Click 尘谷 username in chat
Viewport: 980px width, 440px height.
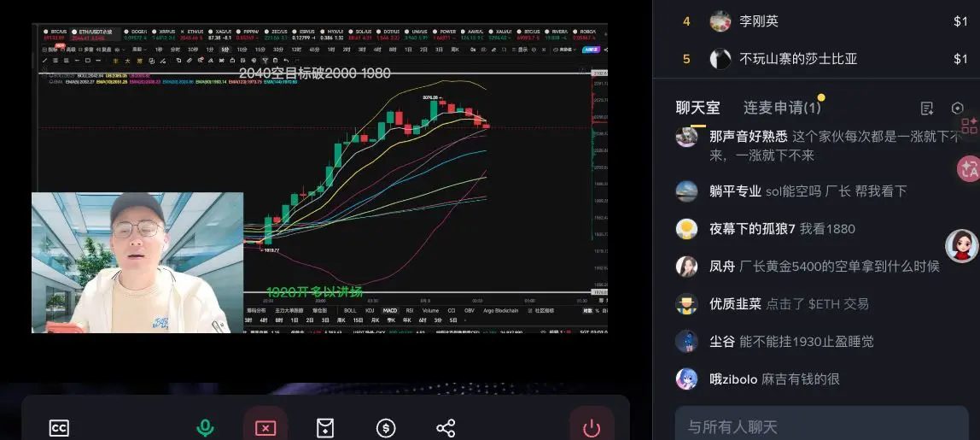[722, 341]
